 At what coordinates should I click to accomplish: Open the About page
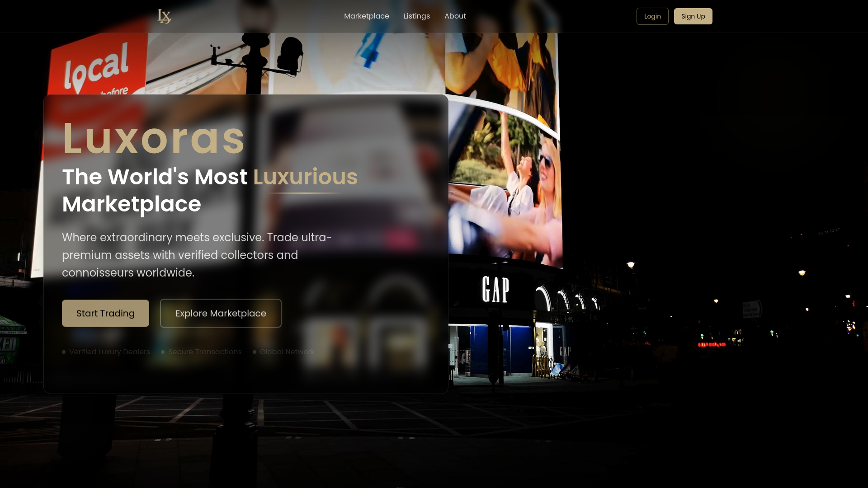pyautogui.click(x=455, y=16)
